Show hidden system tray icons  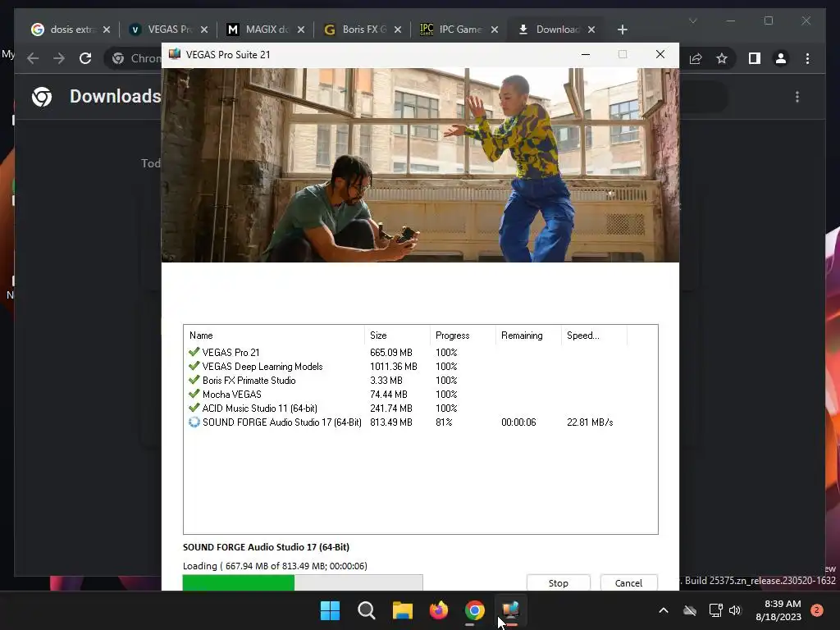coord(663,610)
